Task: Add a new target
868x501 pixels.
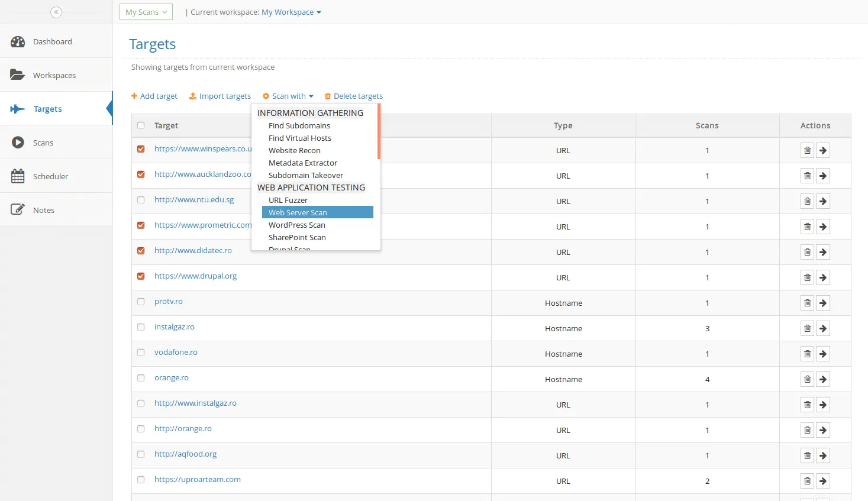Action: tap(154, 96)
